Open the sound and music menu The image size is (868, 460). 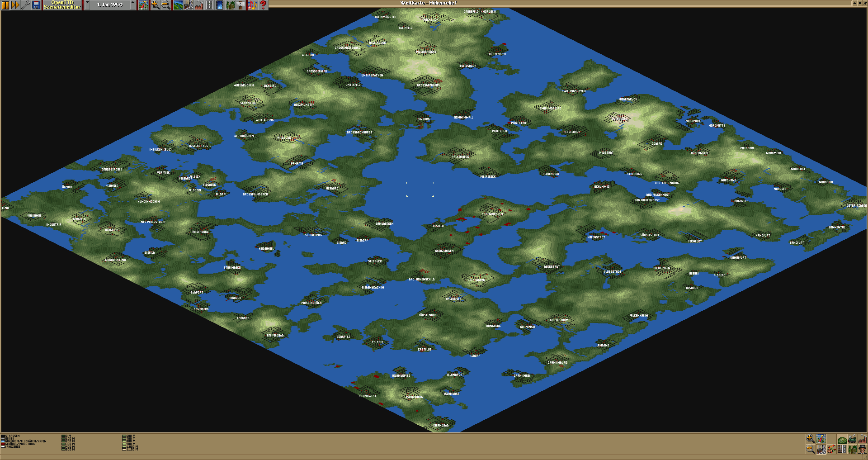[x=252, y=5]
